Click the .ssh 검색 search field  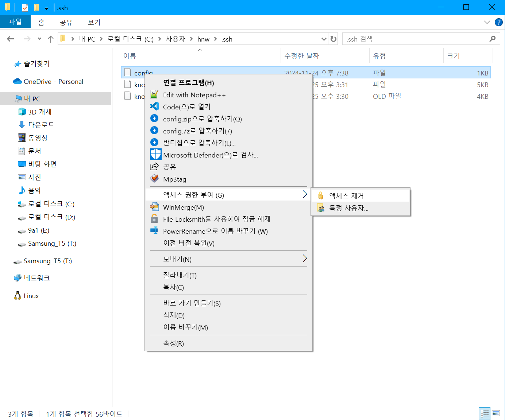point(416,39)
